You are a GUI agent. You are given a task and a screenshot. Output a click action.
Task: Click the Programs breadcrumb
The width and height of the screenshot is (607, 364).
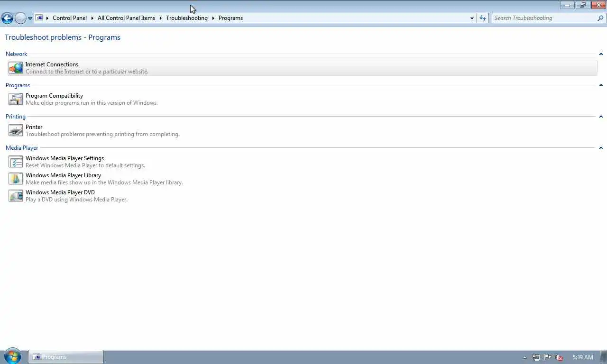(x=230, y=18)
